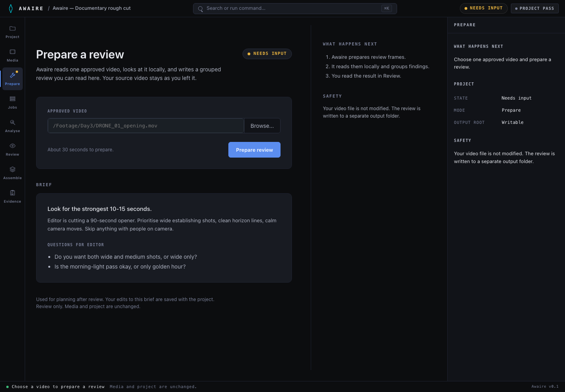Click the 'Awaire v0.1' version label
Viewport: 565px width, 392px height.
coord(545,387)
